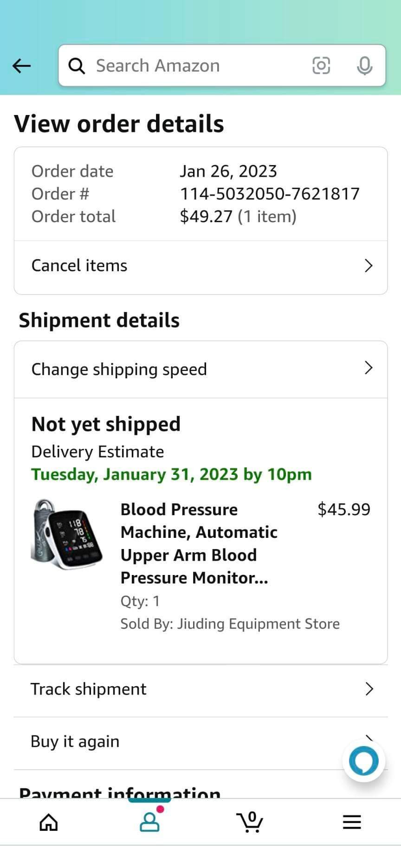Viewport: 401px width, 868px height.
Task: Tap the microphone voice search icon
Action: pyautogui.click(x=364, y=66)
